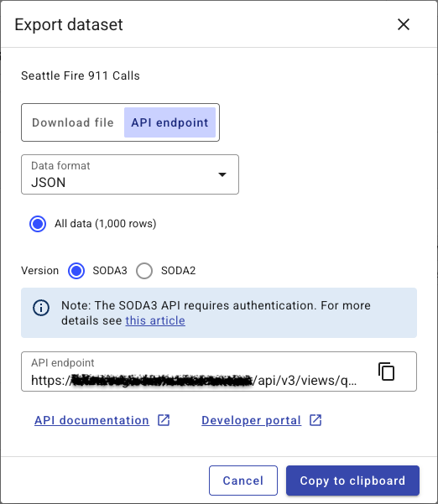438x504 pixels.
Task: Switch to the Download file tab
Action: tap(73, 122)
